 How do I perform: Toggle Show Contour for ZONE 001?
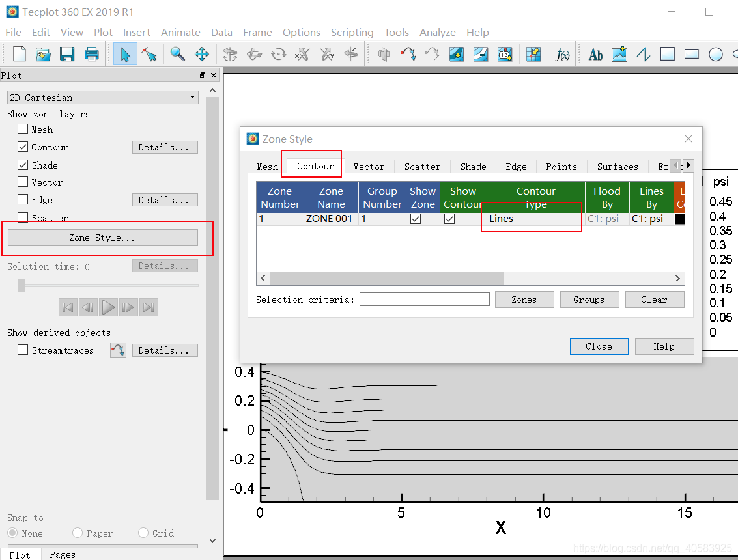pos(449,219)
